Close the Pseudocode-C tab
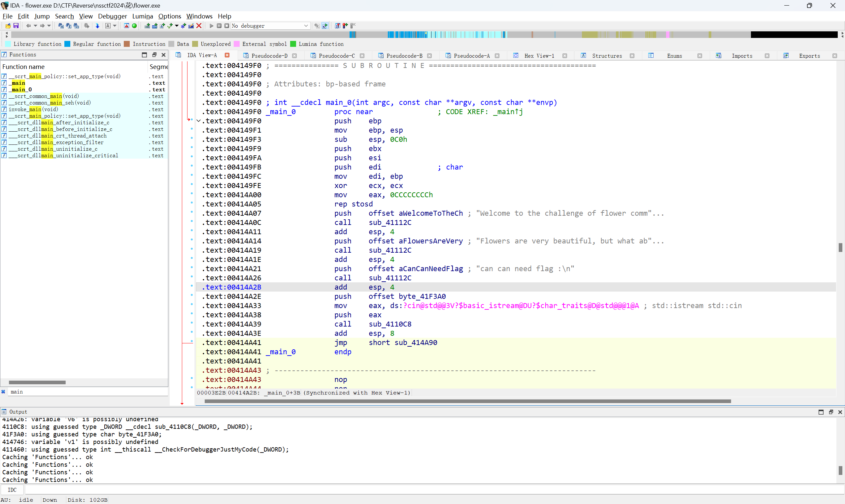 point(362,56)
